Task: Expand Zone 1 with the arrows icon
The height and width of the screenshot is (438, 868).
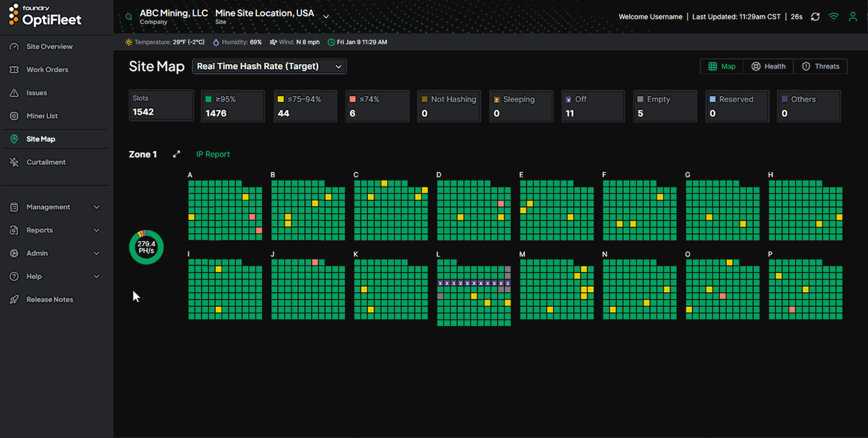Action: click(177, 154)
